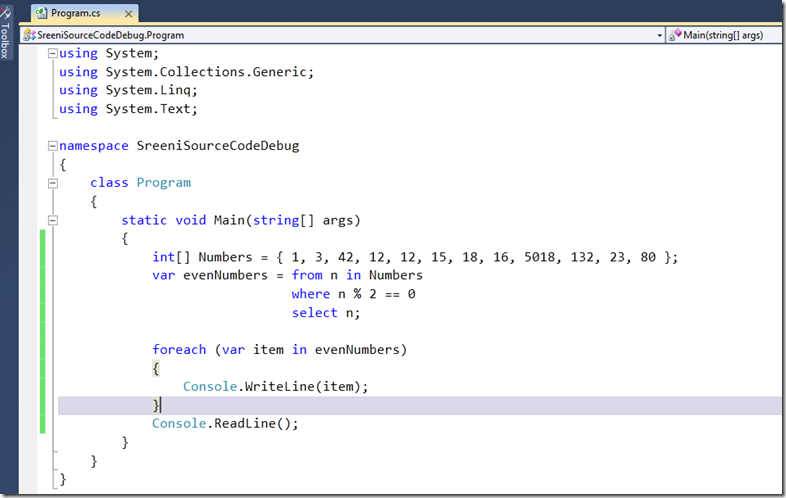786x498 pixels.
Task: Click the 'Program' class name in code
Action: click(163, 183)
